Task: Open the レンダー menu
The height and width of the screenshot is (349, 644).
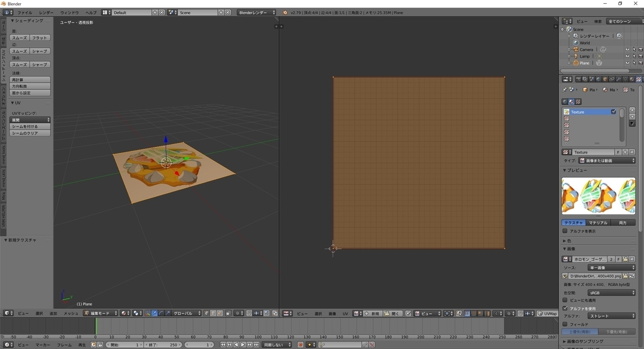Action: pos(46,13)
